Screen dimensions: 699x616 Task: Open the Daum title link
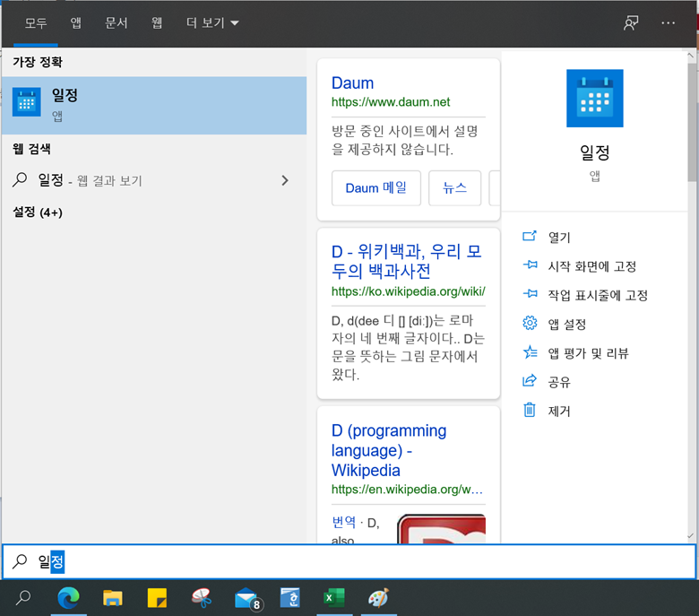click(352, 83)
